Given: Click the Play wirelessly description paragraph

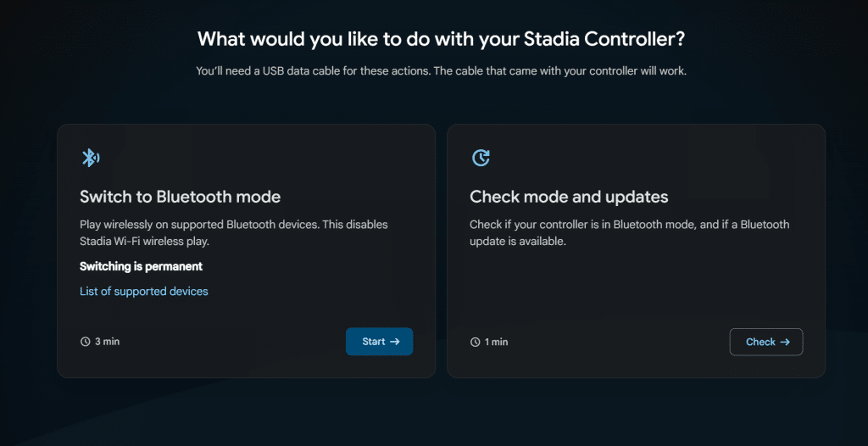Looking at the screenshot, I should (x=233, y=232).
